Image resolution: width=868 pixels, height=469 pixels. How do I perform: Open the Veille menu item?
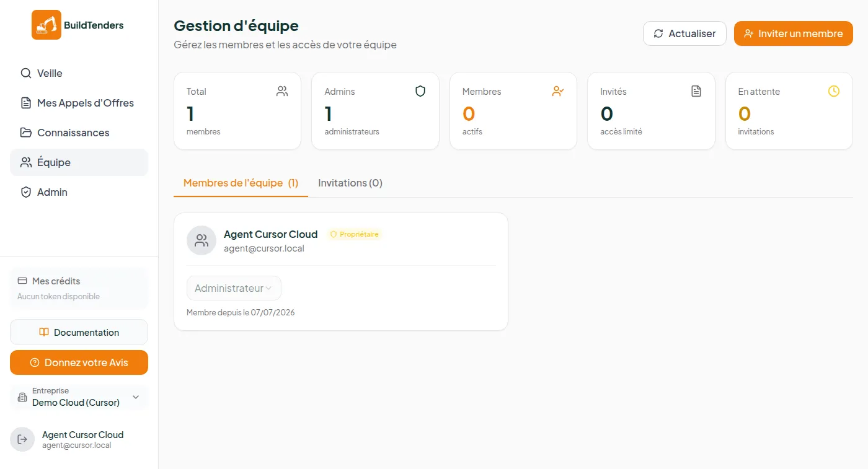(79, 73)
